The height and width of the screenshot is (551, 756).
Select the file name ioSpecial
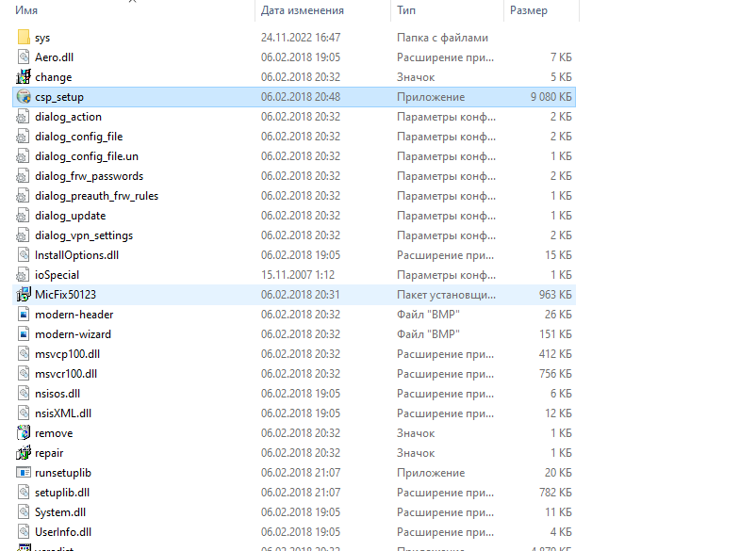click(57, 275)
